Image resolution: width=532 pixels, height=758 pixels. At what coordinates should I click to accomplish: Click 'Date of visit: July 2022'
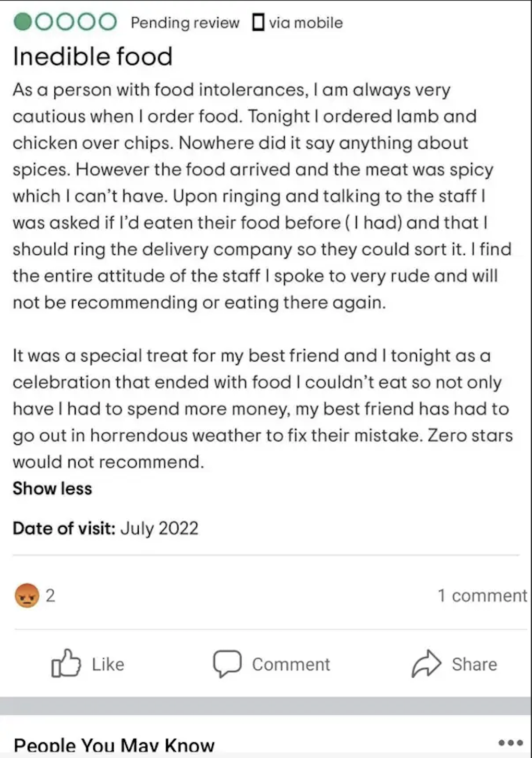pyautogui.click(x=105, y=528)
